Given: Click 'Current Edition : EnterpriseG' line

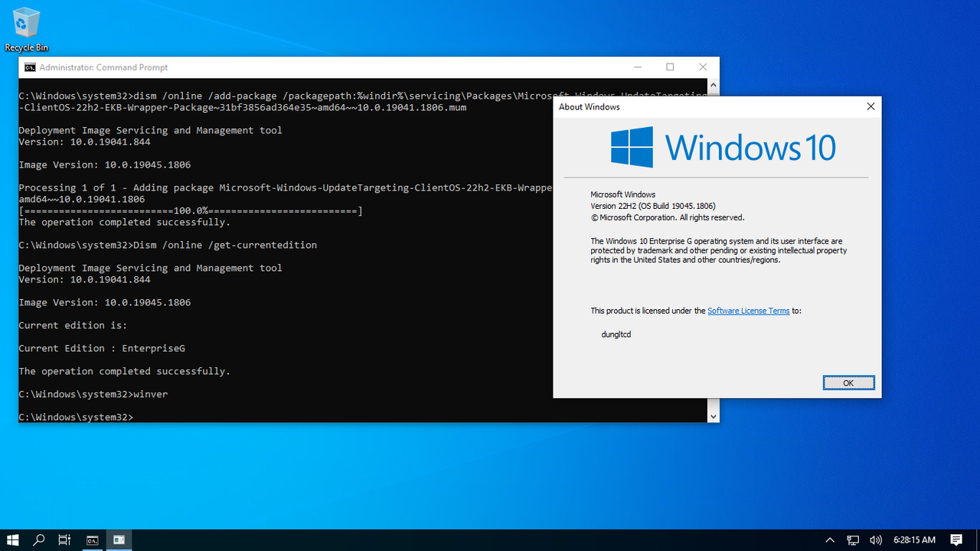Looking at the screenshot, I should 102,348.
